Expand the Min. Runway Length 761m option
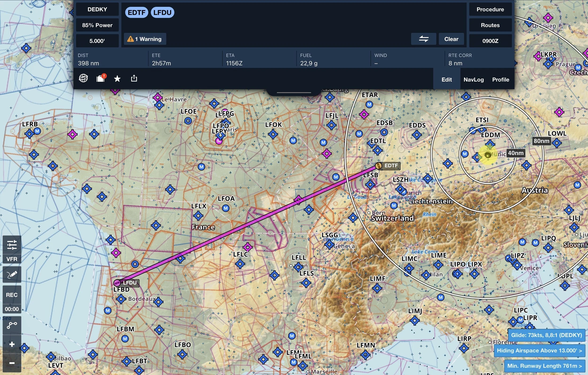Viewport: 588px width, 375px height. [544, 366]
